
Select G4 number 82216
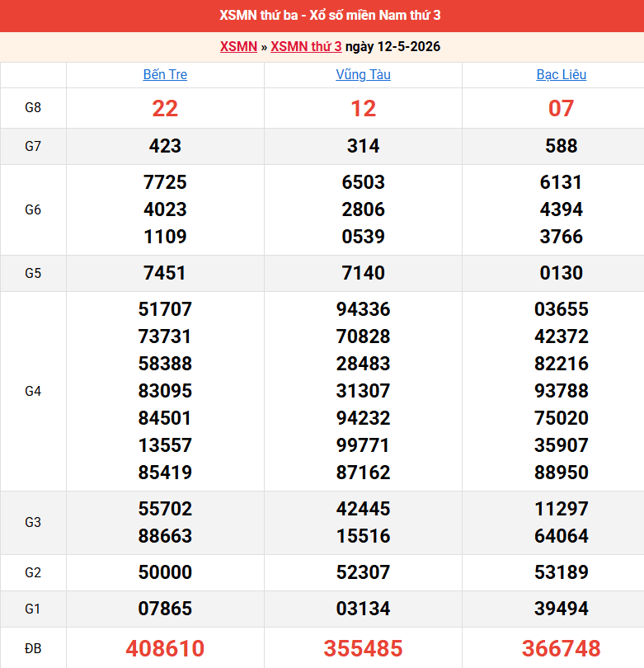(x=561, y=364)
